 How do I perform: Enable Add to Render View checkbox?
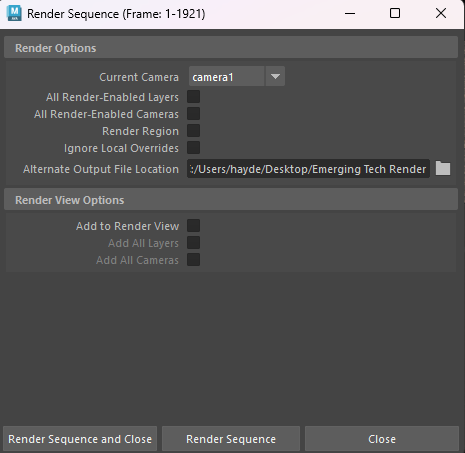[x=193, y=226]
